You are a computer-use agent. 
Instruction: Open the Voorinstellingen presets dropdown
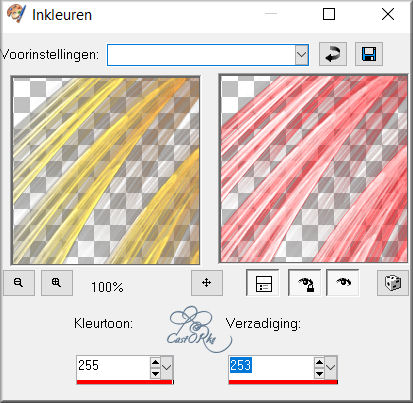click(x=301, y=55)
